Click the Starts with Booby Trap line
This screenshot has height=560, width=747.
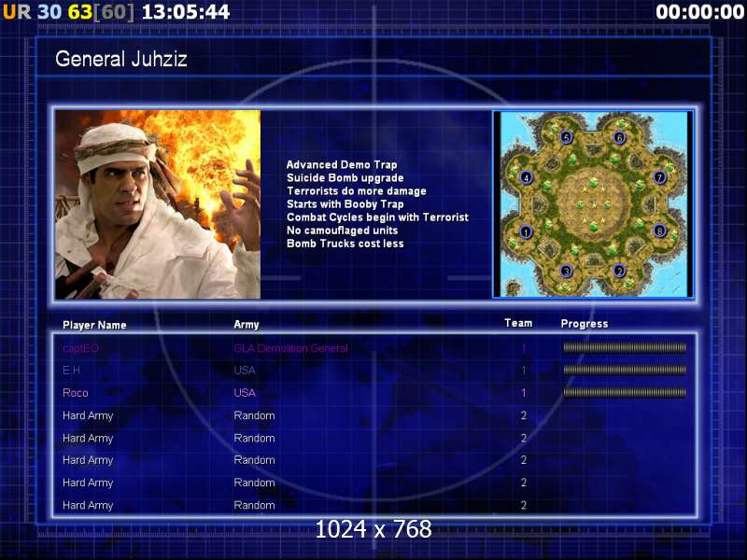point(345,204)
